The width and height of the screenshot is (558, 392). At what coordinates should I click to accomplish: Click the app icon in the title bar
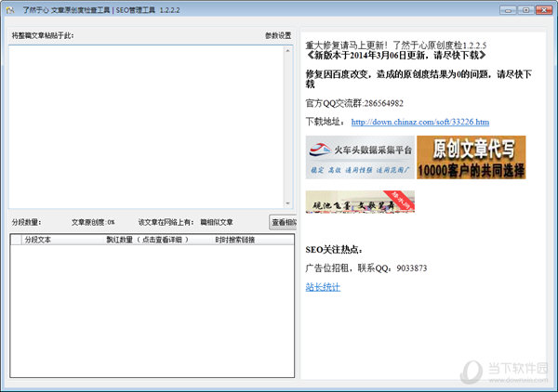click(x=11, y=9)
